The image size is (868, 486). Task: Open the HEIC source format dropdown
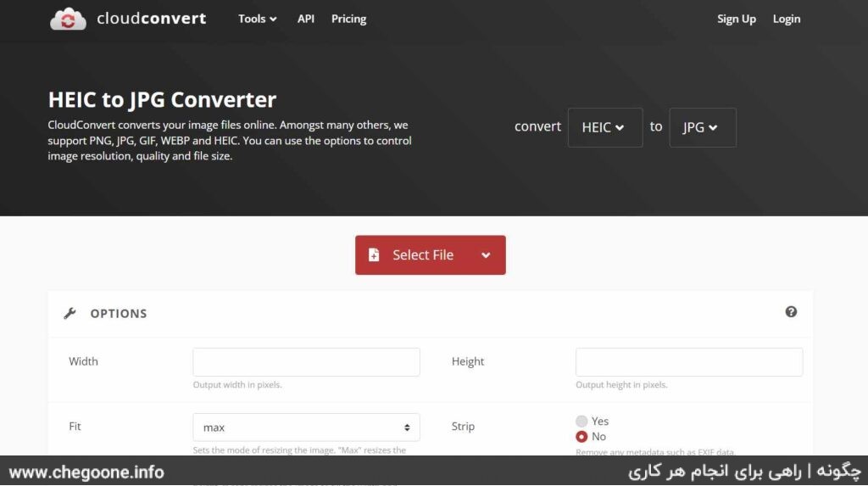605,127
